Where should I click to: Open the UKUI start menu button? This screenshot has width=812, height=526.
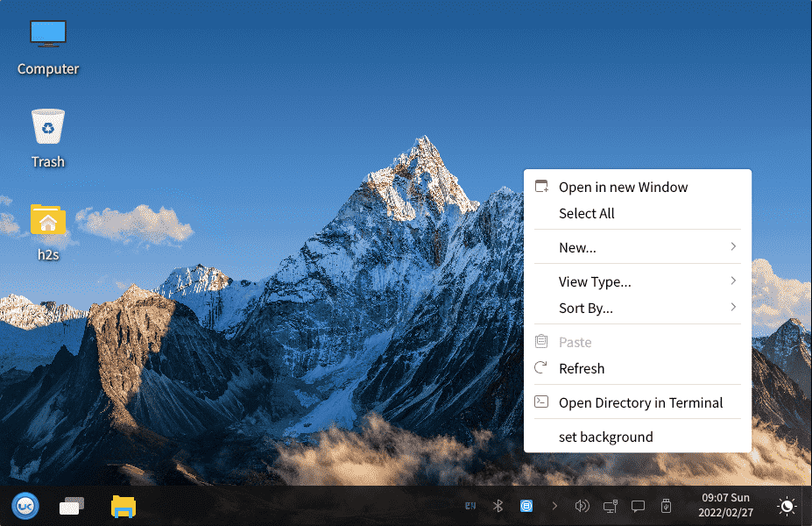pyautogui.click(x=25, y=506)
